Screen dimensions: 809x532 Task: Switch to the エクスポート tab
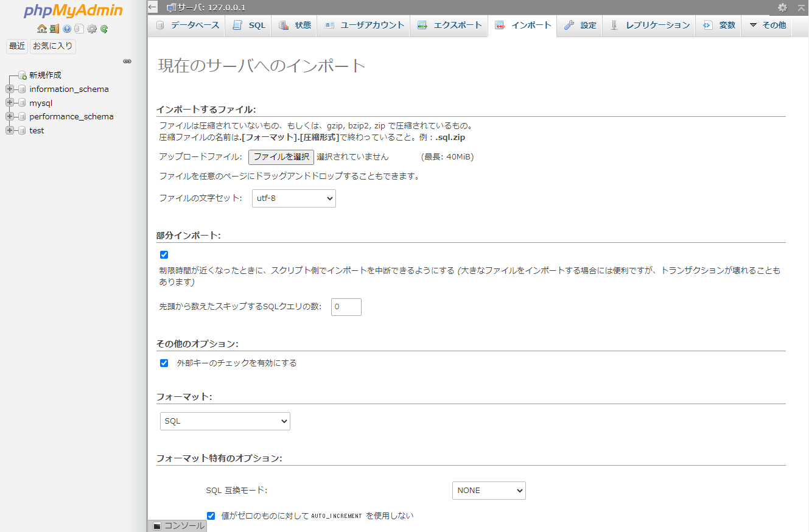(x=450, y=26)
